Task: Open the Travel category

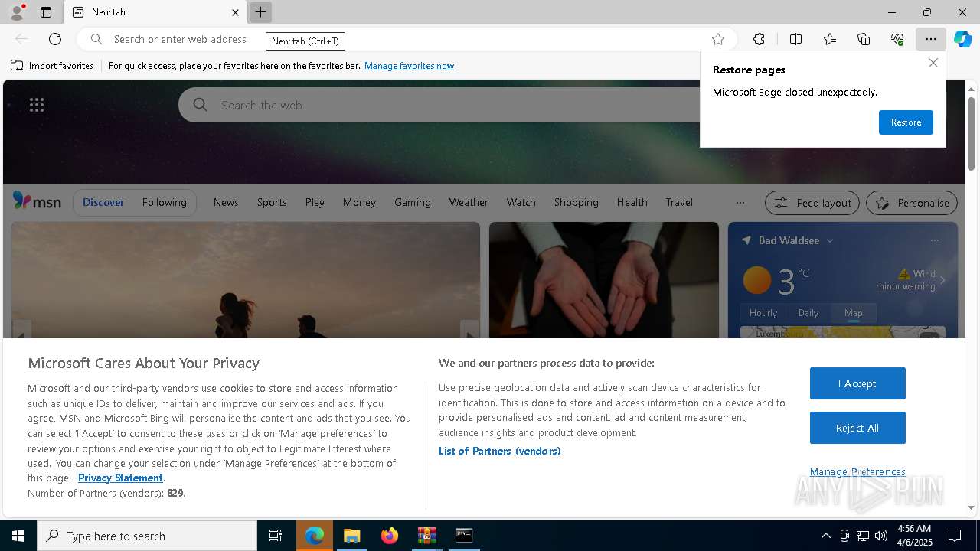Action: point(679,202)
